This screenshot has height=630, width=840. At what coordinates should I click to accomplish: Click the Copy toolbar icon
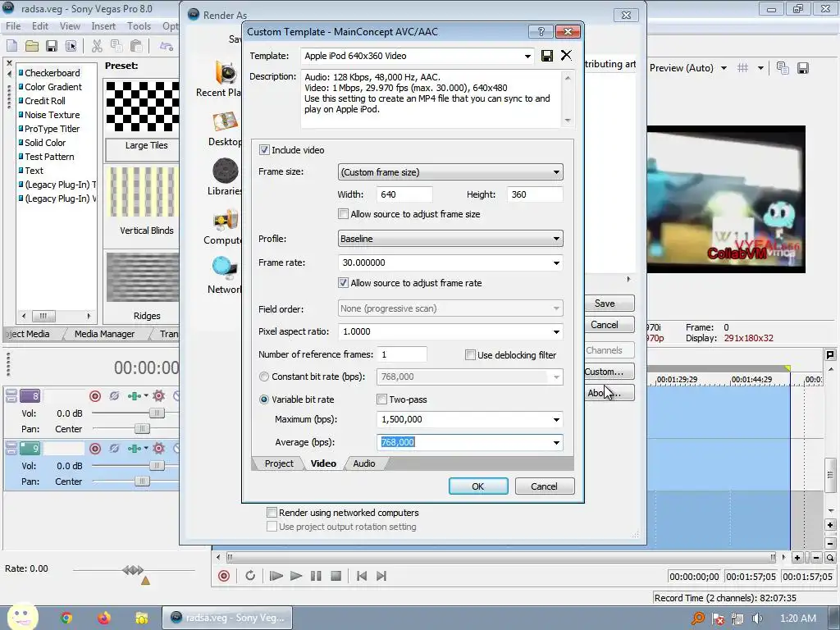coord(116,46)
